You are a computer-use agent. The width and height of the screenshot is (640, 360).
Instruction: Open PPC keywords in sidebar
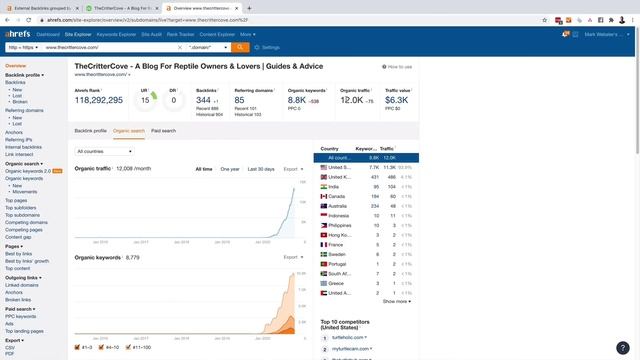tap(20, 316)
